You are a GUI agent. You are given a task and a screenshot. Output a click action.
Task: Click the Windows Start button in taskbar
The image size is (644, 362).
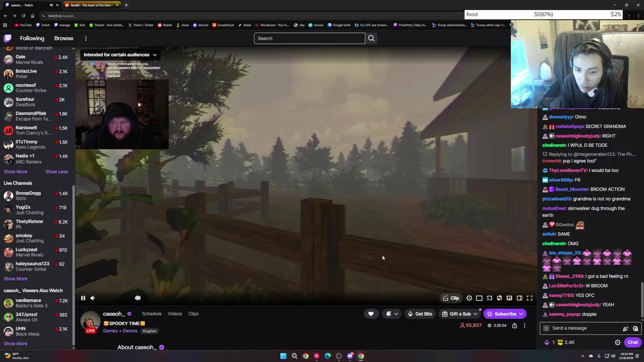283,356
